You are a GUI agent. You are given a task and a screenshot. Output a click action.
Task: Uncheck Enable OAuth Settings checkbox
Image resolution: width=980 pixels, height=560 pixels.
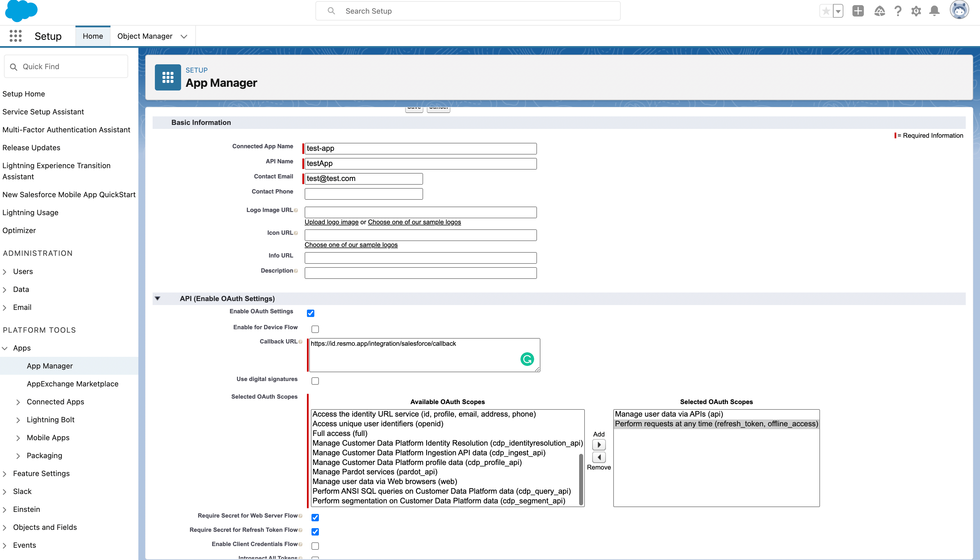(311, 313)
